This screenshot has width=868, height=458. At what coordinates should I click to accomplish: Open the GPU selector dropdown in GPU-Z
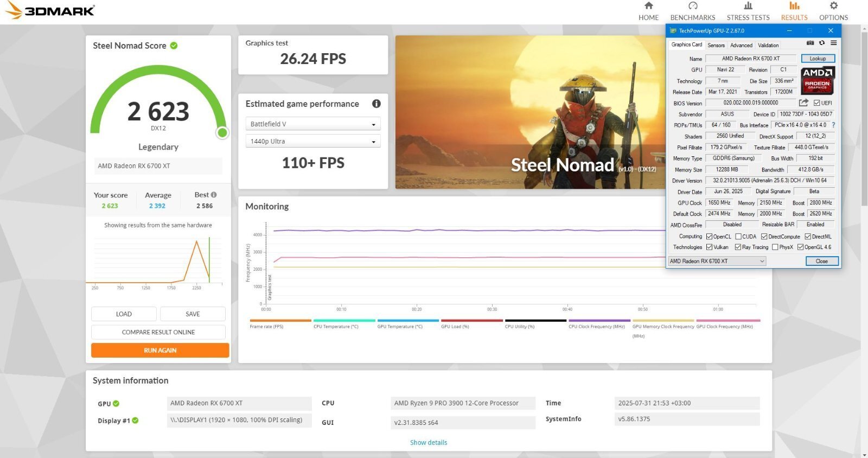[717, 261]
